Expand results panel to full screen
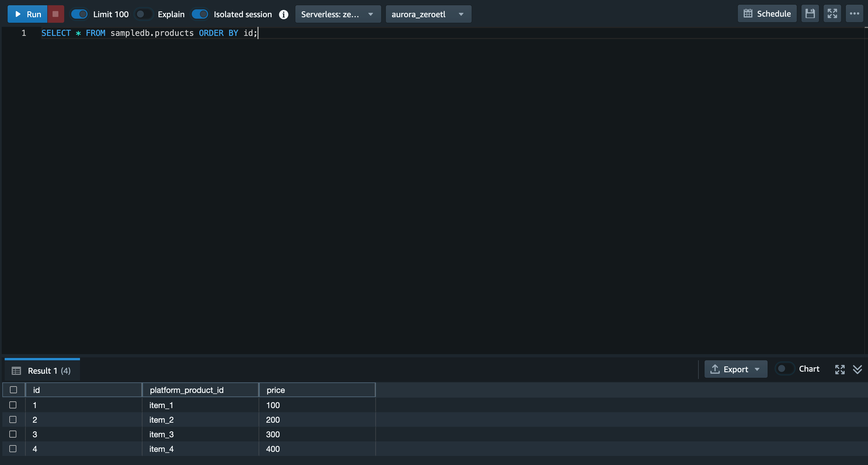This screenshot has height=465, width=868. (840, 369)
